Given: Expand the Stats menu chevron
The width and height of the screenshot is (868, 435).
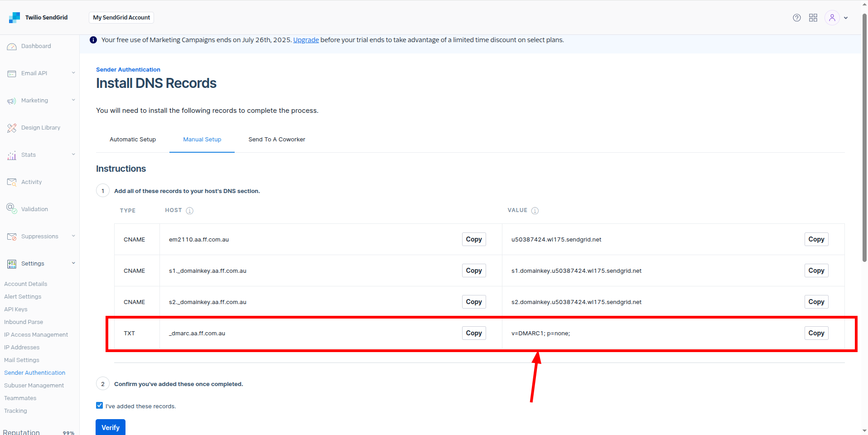Looking at the screenshot, I should click(73, 155).
